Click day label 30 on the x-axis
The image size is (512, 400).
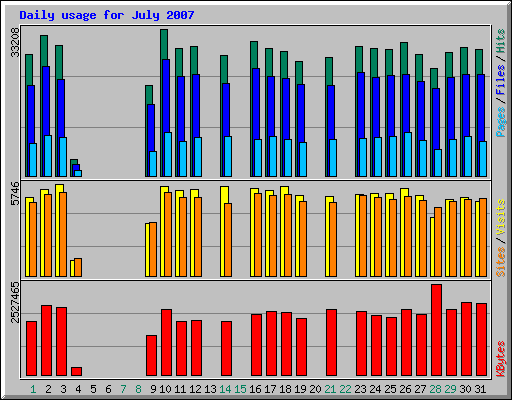pos(465,389)
